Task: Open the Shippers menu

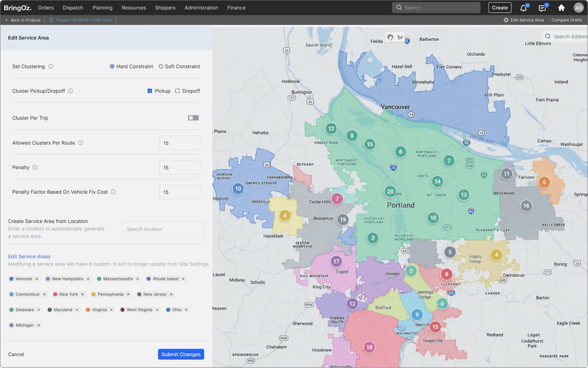Action: [165, 8]
